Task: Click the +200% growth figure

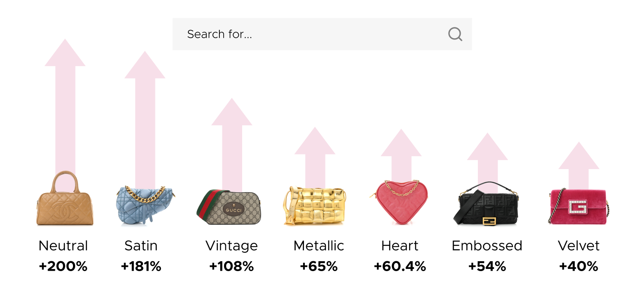Action: coord(63,266)
